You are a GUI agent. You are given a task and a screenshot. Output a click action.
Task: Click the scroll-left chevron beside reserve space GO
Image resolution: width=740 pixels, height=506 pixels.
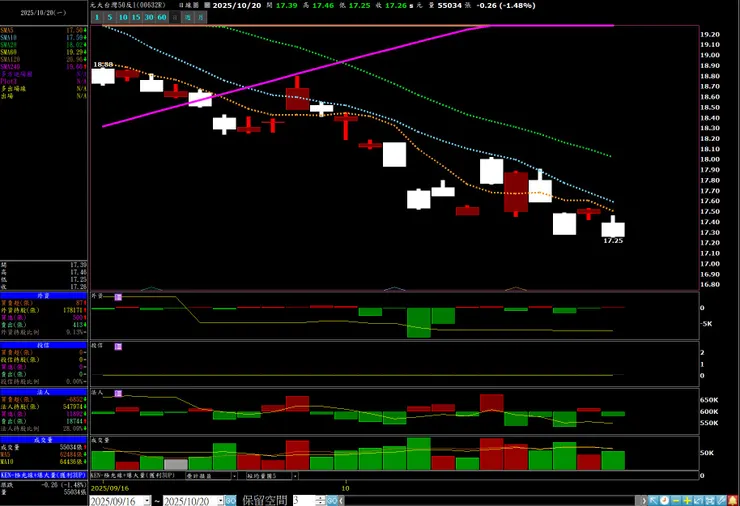click(341, 500)
